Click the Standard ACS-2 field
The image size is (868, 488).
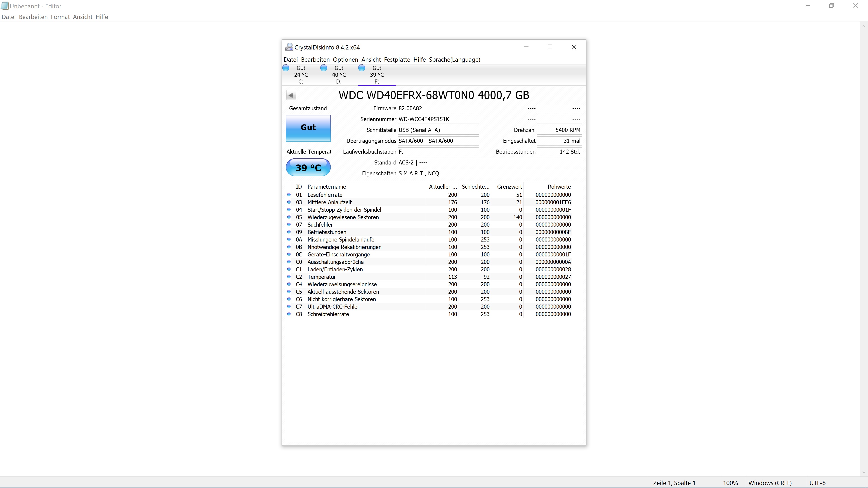point(490,163)
